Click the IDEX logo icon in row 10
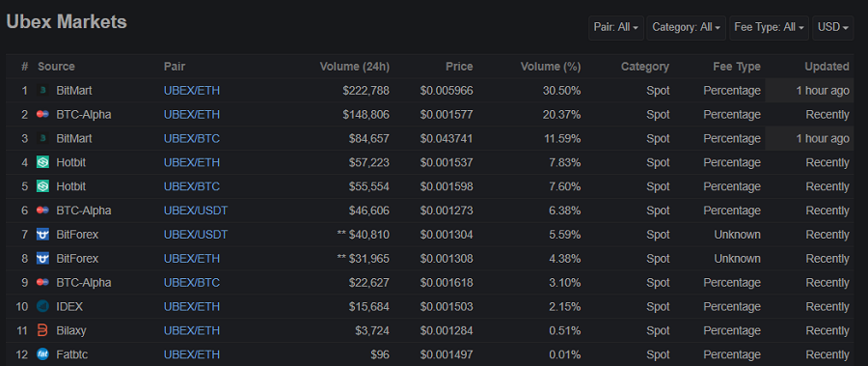 click(x=42, y=307)
